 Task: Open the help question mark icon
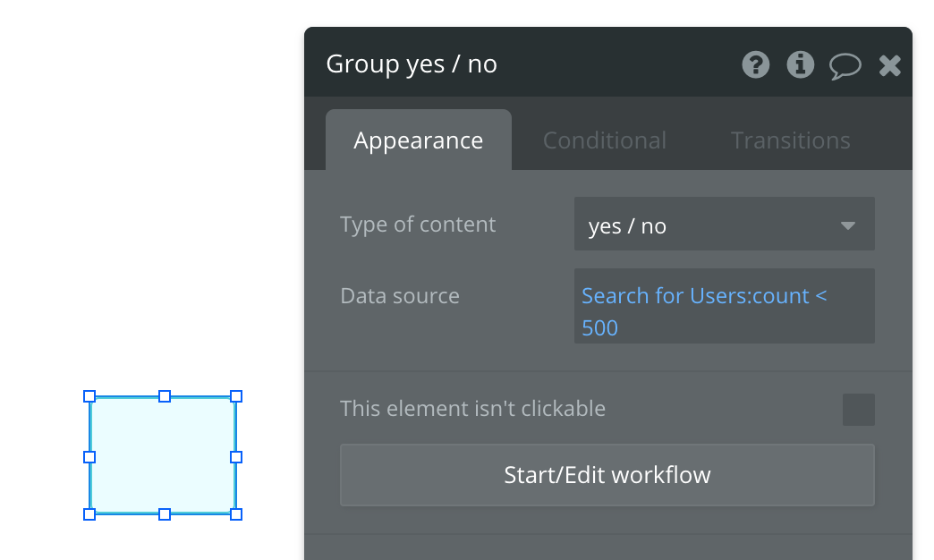click(756, 64)
